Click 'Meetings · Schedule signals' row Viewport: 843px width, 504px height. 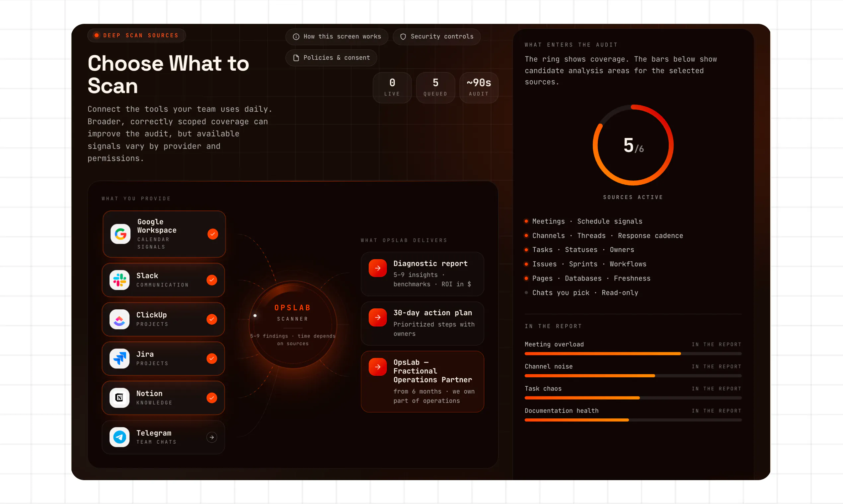coord(584,221)
